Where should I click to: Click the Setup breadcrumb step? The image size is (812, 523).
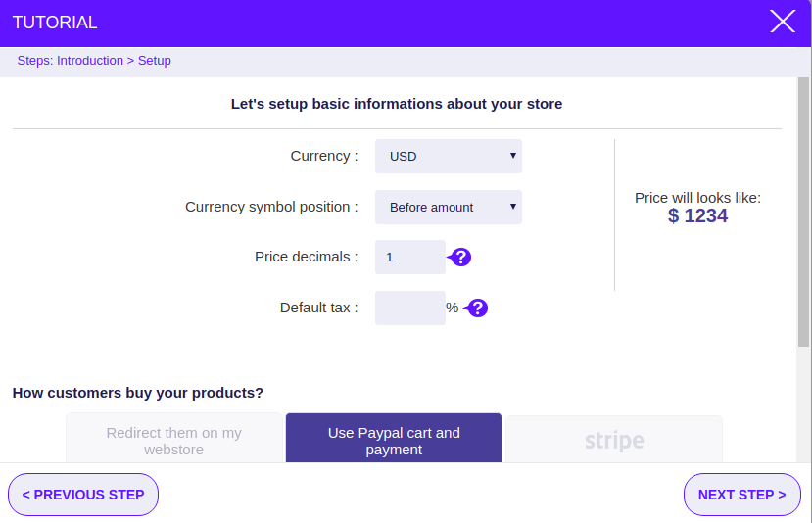tap(155, 61)
